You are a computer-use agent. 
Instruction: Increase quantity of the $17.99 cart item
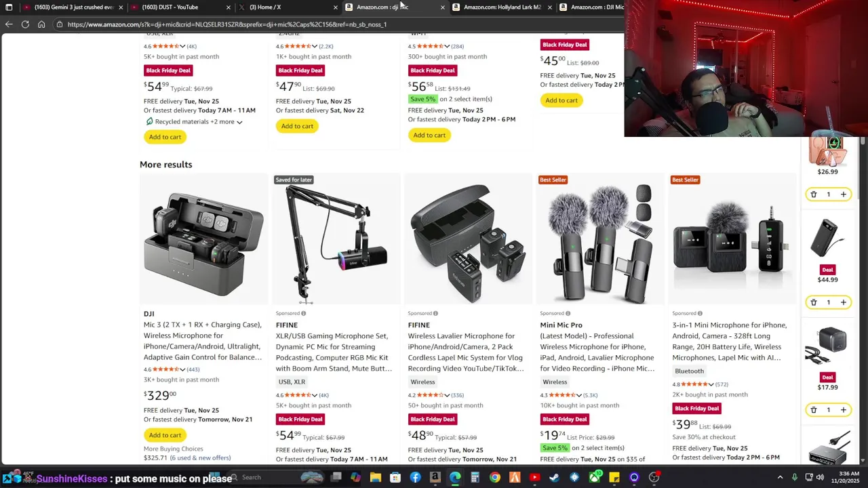click(843, 410)
